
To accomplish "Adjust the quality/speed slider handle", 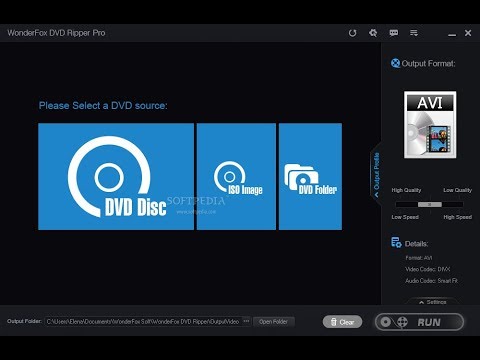I will (x=430, y=204).
